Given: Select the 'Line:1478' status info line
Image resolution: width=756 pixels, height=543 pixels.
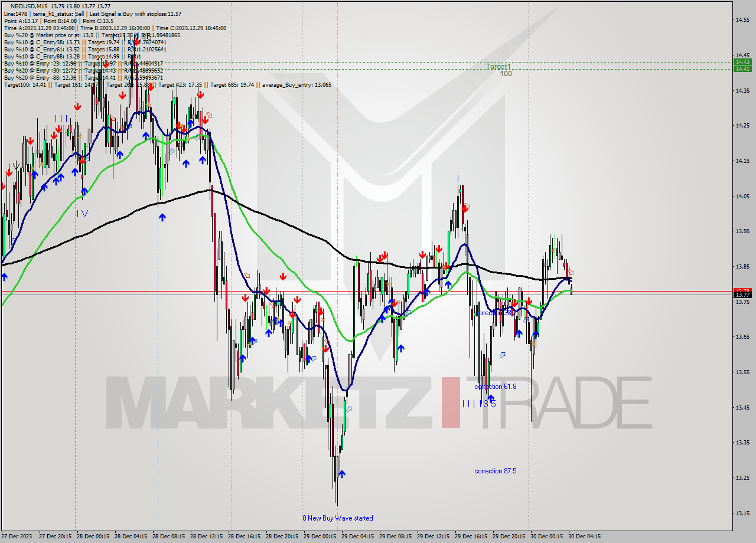Looking at the screenshot, I should click(93, 14).
